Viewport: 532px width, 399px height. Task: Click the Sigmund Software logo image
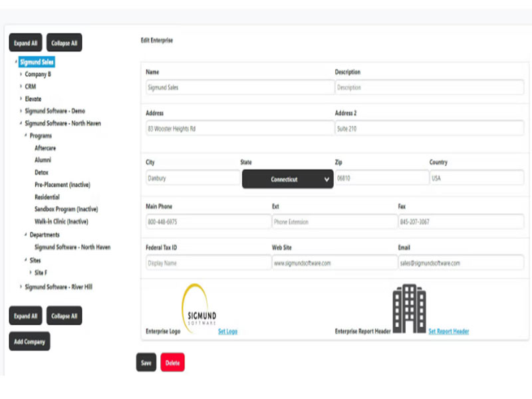click(199, 307)
